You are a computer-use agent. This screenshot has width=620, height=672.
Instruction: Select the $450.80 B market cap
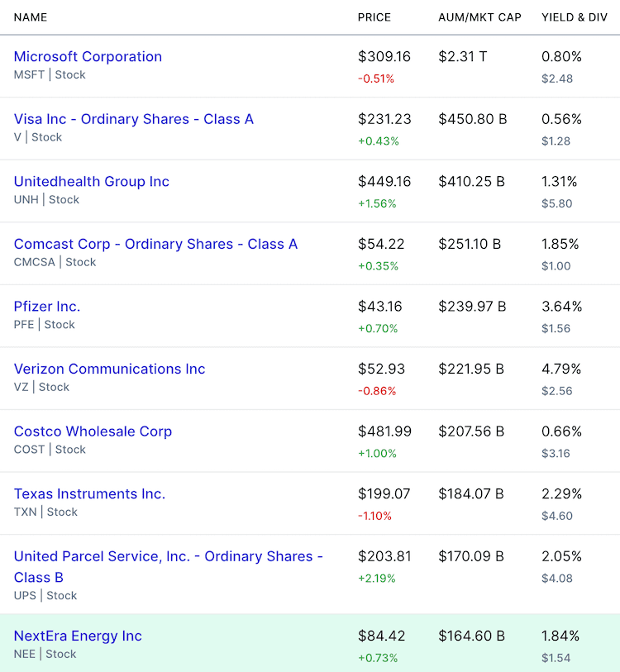(x=473, y=119)
